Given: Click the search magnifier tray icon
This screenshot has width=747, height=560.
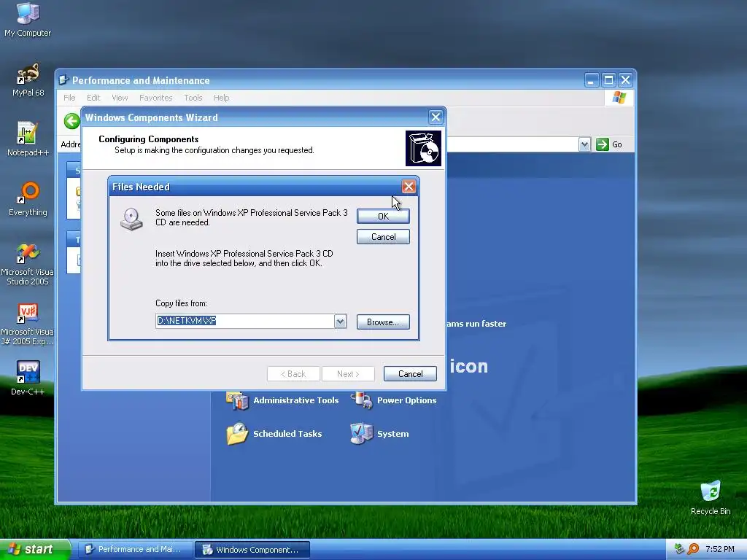Looking at the screenshot, I should 693,549.
